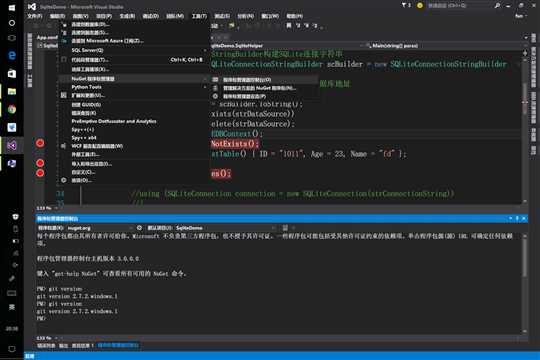Select SQL Server submenu entry
The height and width of the screenshot is (360, 540).
[134, 50]
